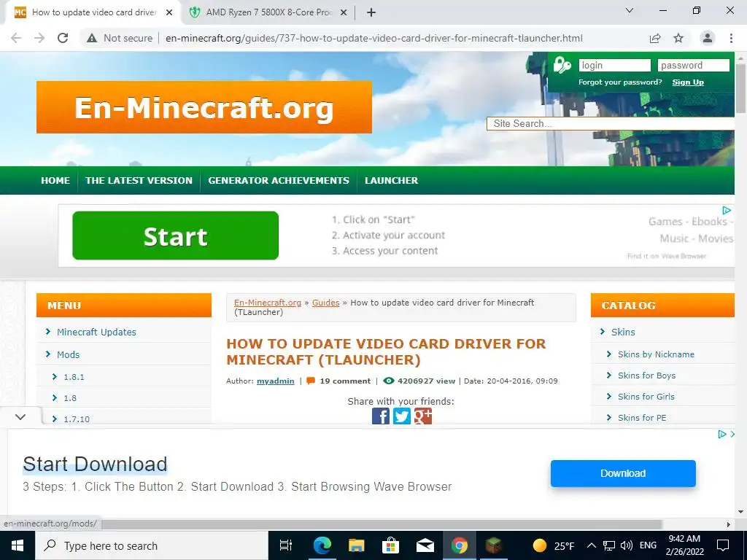Click the blue Download button
The image size is (747, 560).
(623, 473)
